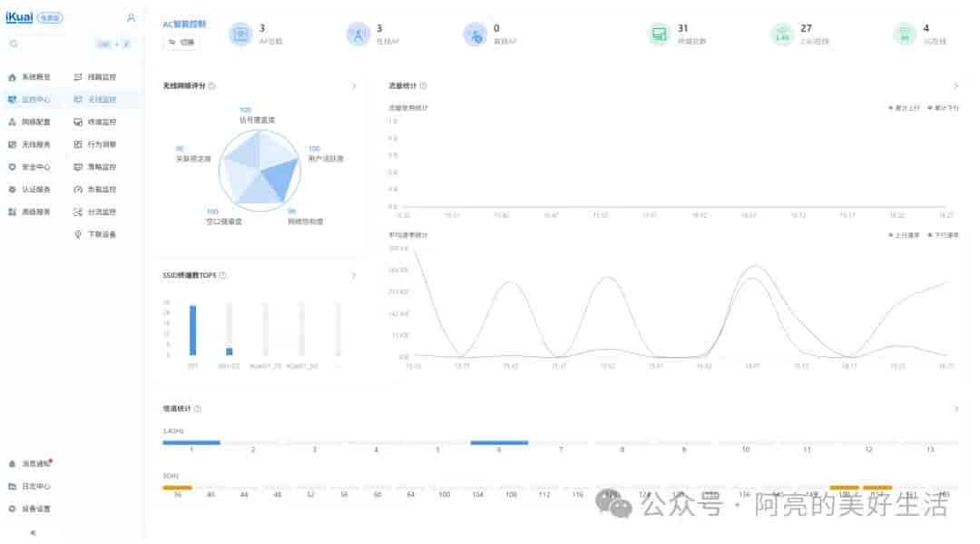Click the sidebar search magnifier icon
This screenshot has width=980, height=544.
[x=14, y=44]
